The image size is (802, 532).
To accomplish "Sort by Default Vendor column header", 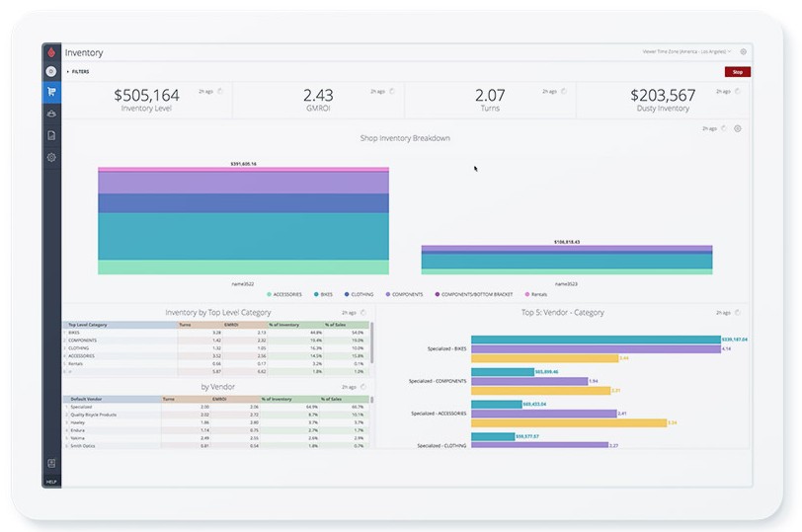I will (112, 399).
